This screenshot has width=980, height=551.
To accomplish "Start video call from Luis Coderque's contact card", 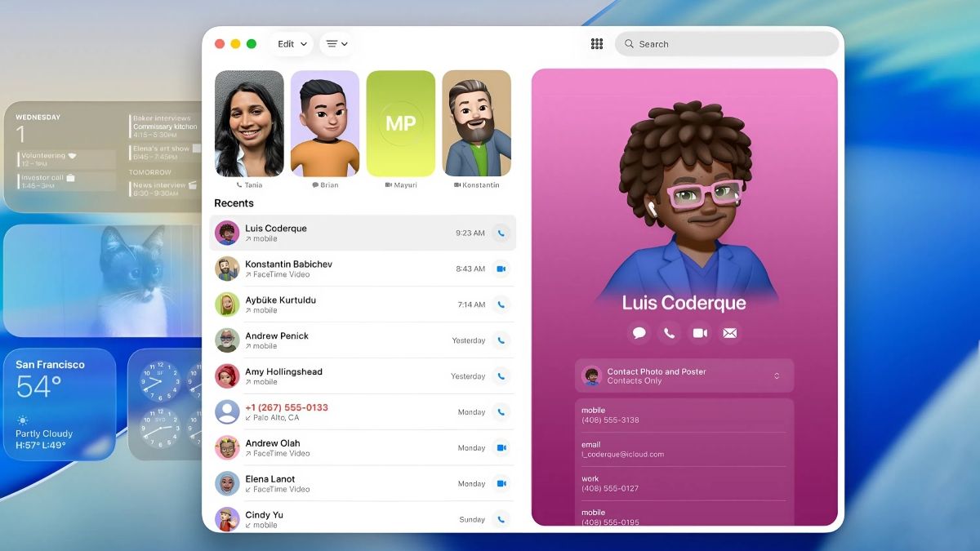I will (700, 333).
